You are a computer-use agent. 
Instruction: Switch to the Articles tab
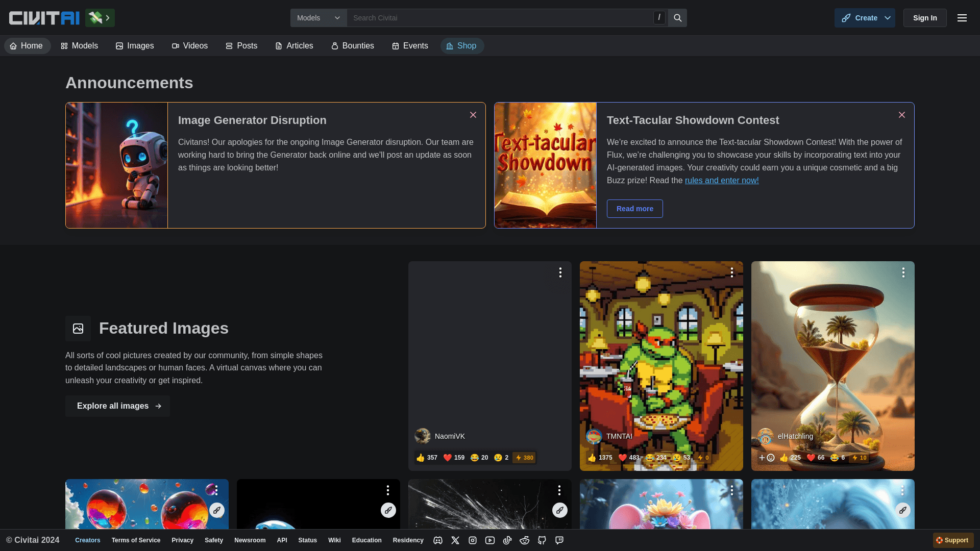point(294,46)
